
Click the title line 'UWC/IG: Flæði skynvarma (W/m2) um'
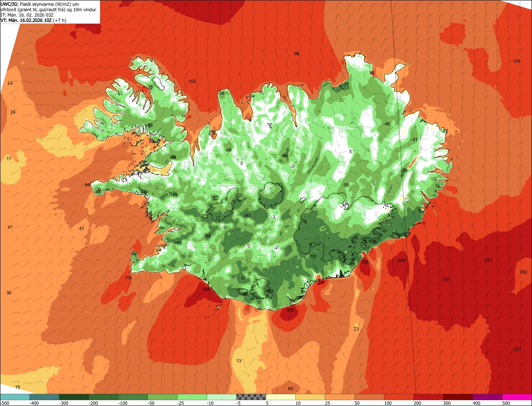[x=40, y=4]
